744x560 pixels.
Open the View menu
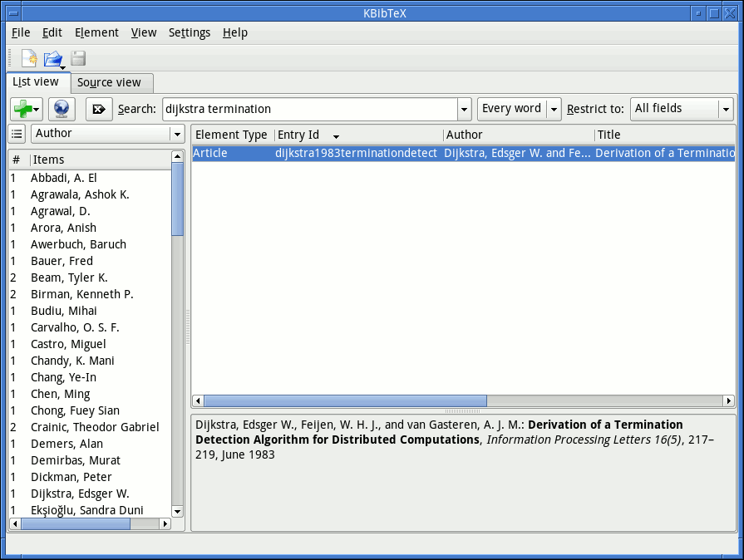[x=144, y=32]
